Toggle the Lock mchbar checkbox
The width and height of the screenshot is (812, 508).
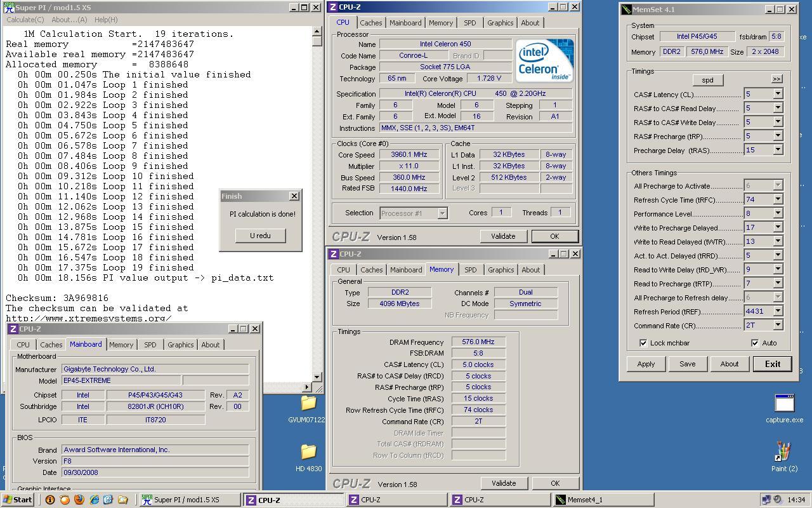point(643,343)
